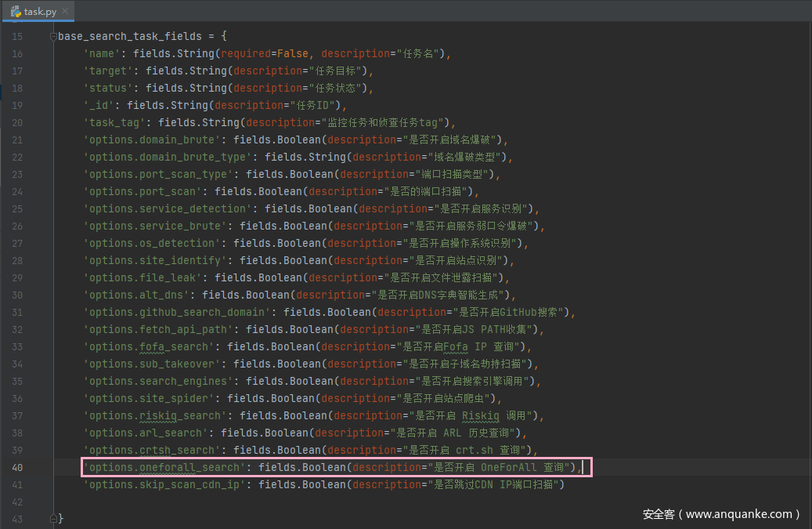The height and width of the screenshot is (529, 812).
Task: Collapse the base_search_task_fields block at line 15
Action: (x=52, y=37)
